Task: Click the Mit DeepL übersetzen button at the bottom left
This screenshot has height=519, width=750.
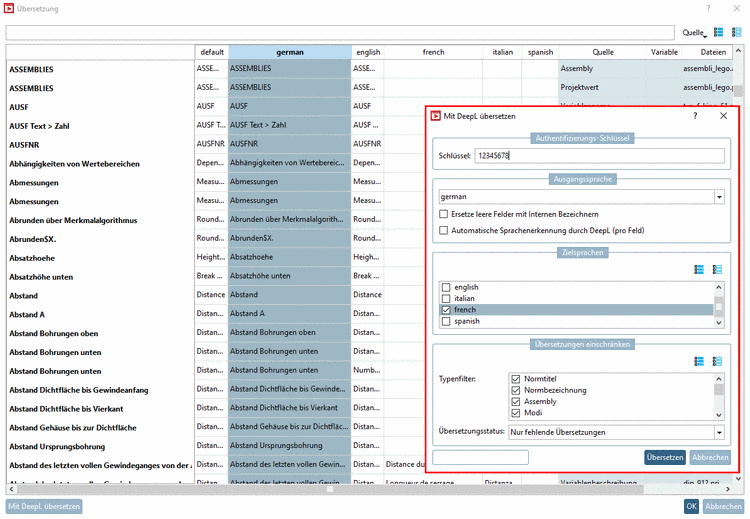Action: (44, 506)
